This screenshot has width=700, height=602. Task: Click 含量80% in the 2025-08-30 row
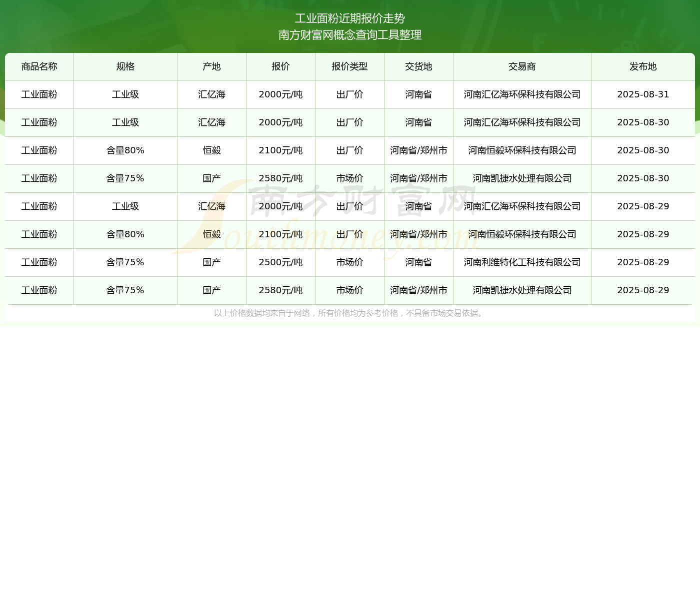tap(125, 150)
